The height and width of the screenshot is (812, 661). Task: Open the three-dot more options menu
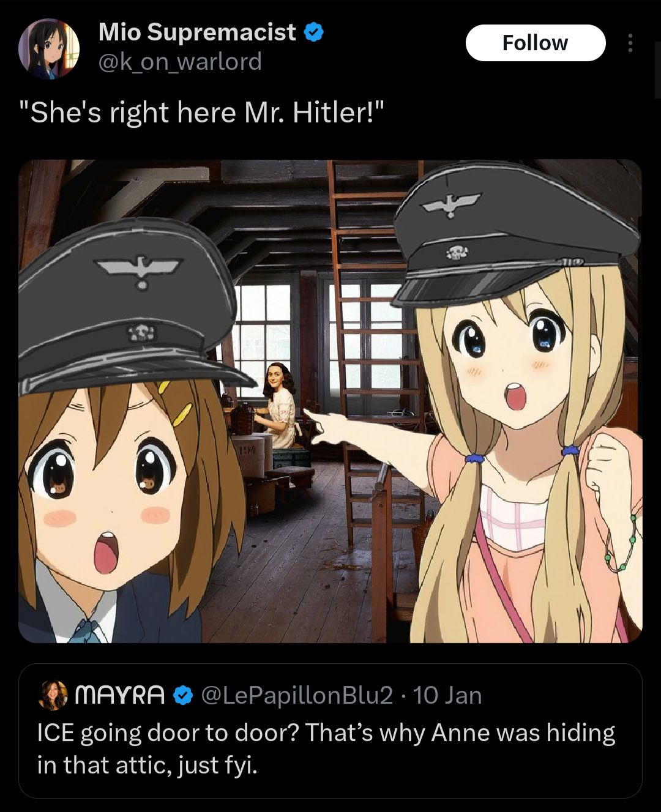click(x=630, y=43)
